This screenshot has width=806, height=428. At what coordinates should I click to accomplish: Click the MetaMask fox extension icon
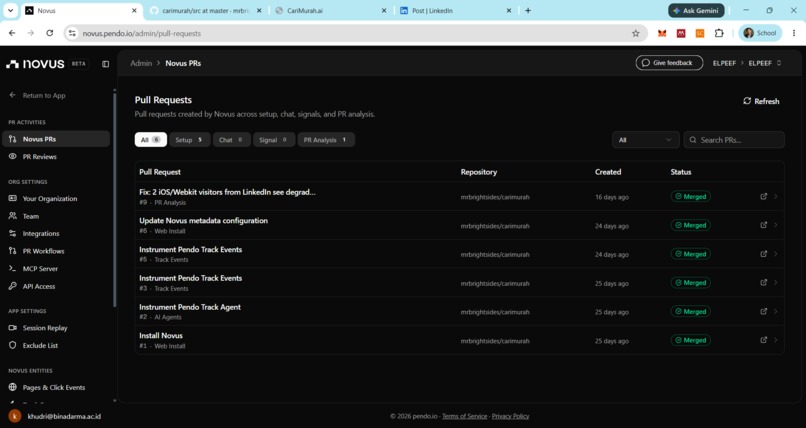tap(662, 33)
